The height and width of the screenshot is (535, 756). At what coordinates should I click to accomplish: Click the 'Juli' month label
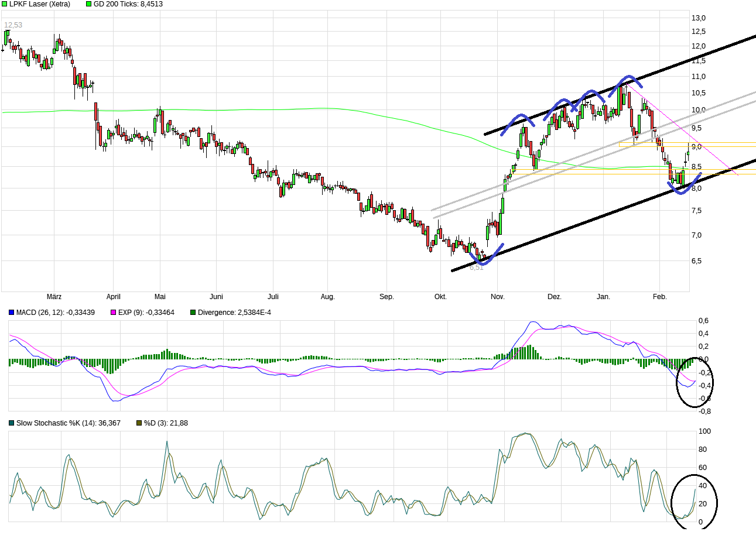pyautogui.click(x=272, y=297)
